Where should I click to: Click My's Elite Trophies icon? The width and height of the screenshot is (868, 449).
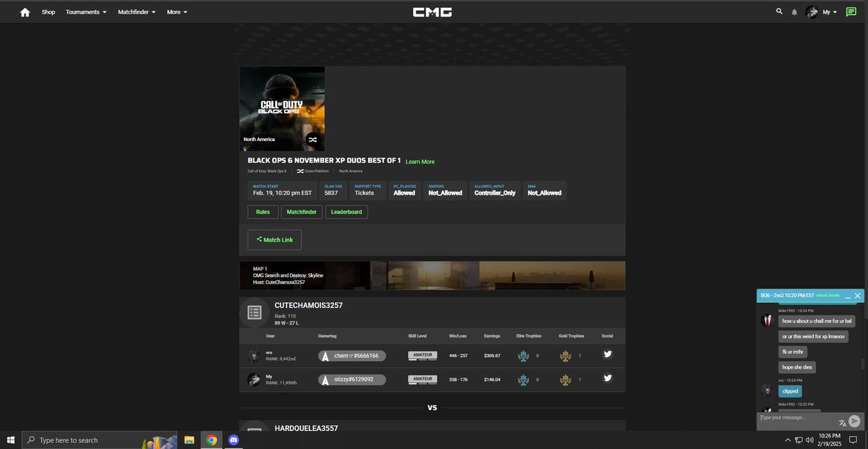(x=524, y=379)
